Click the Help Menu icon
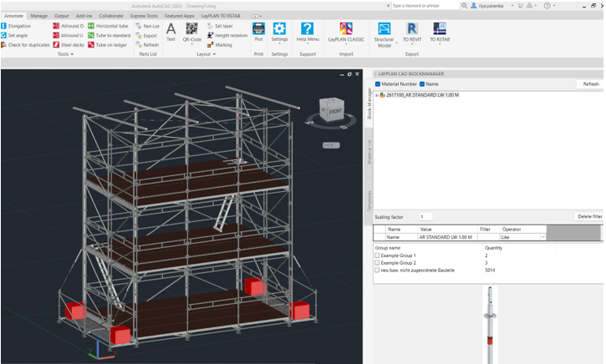This screenshot has height=364, width=606. [307, 30]
